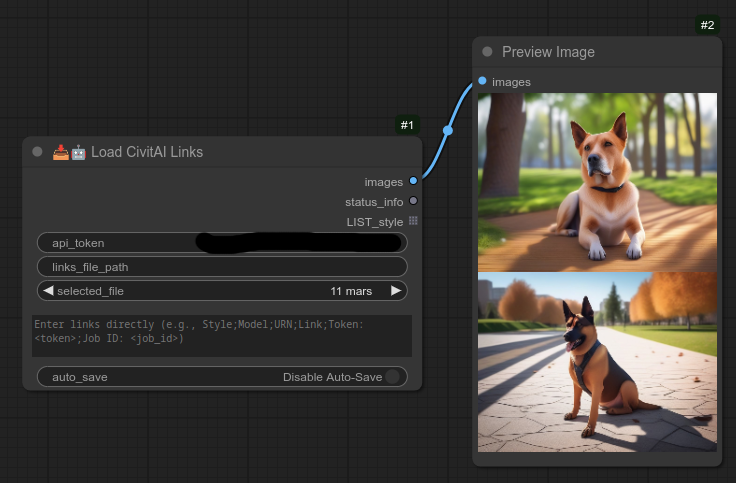Open the selected_file dropdown showing 11 mars
The image size is (736, 483).
(x=222, y=291)
